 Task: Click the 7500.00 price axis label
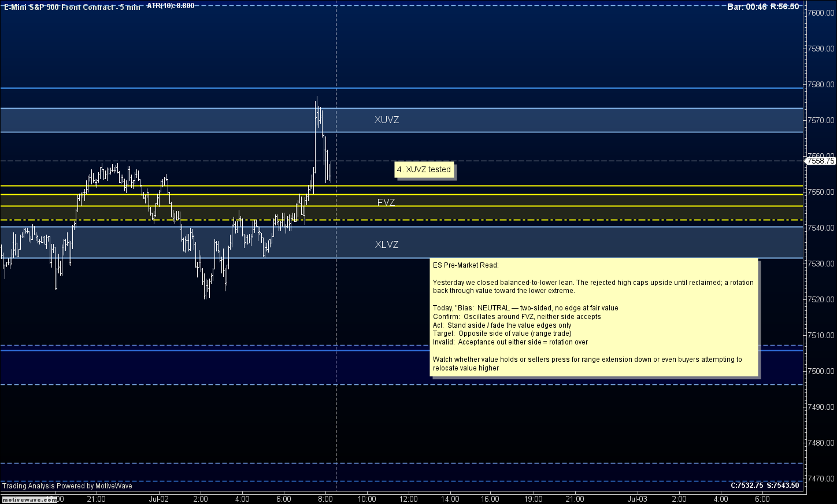(821, 371)
